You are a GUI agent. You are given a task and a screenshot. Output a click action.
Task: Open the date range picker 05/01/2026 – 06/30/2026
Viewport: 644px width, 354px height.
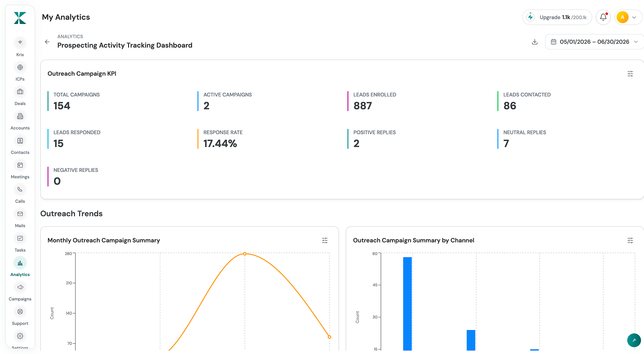pyautogui.click(x=594, y=42)
